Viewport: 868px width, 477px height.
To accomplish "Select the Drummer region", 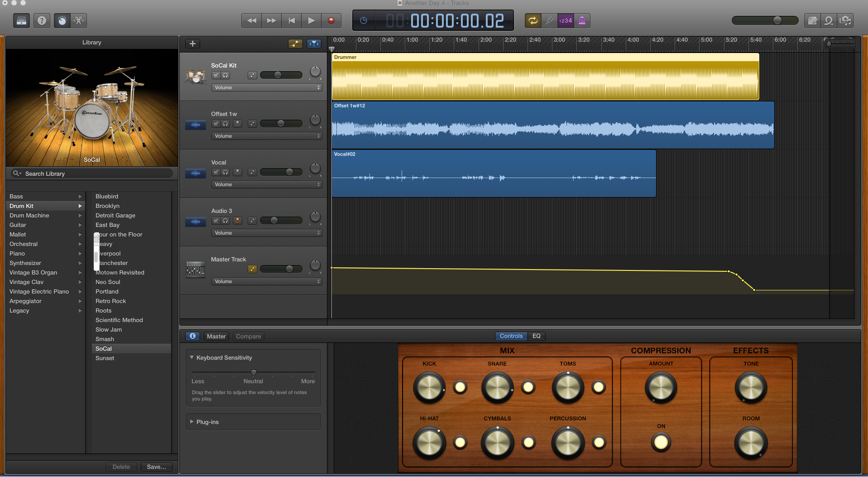I will coord(545,76).
